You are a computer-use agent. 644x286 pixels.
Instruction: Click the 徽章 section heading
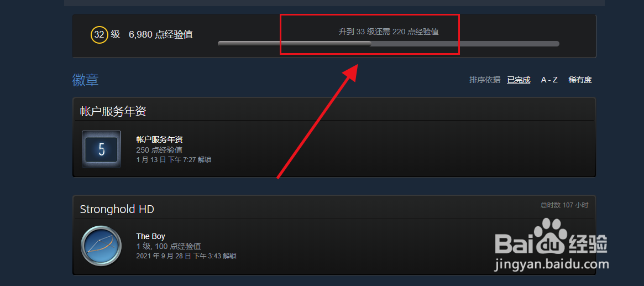(x=86, y=80)
